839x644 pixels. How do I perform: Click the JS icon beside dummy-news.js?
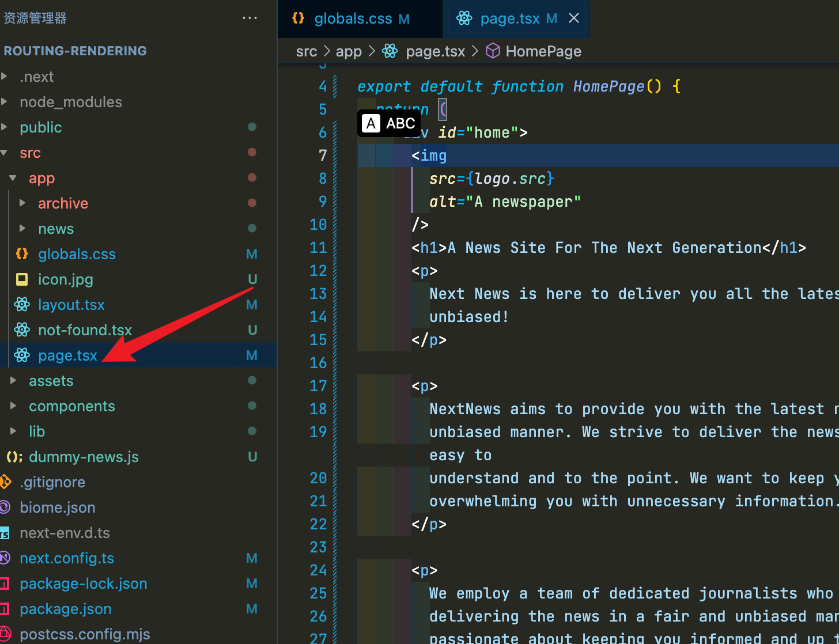coord(14,457)
